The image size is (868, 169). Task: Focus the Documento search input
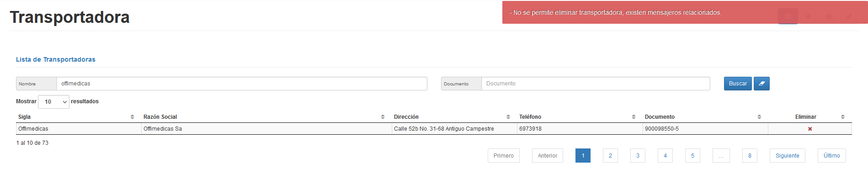point(596,84)
